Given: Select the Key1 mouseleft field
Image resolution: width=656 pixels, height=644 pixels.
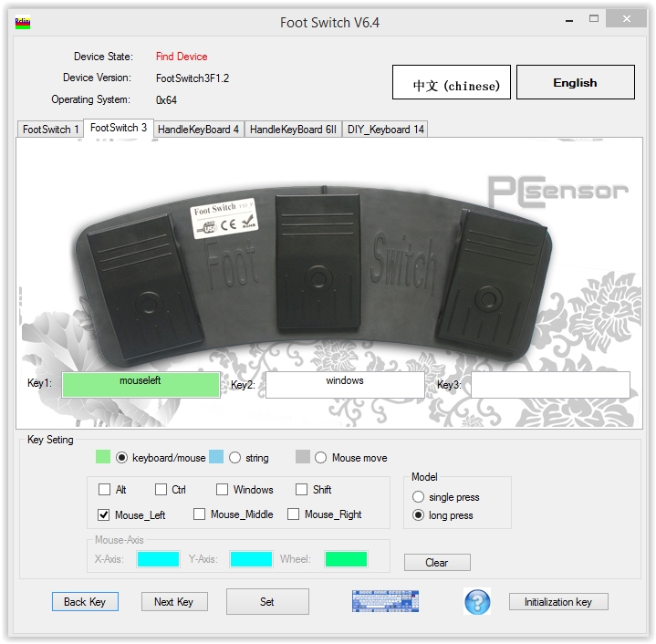Looking at the screenshot, I should 141,385.
